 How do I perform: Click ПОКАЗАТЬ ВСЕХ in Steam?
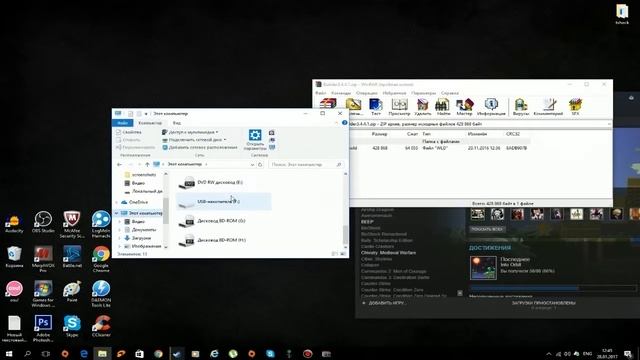coord(487,229)
